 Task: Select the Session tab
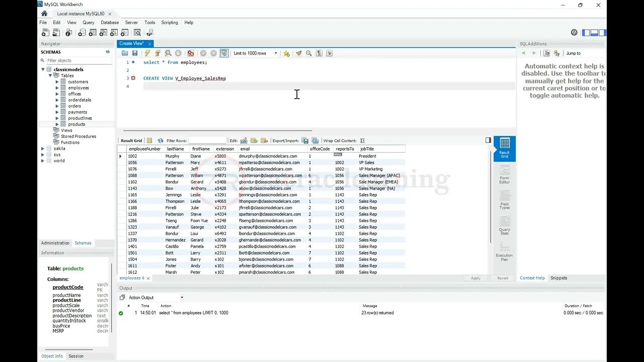click(x=76, y=356)
